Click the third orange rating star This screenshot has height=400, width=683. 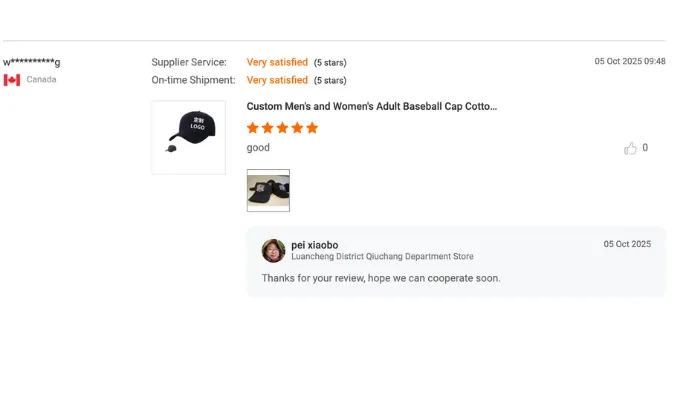pyautogui.click(x=282, y=128)
